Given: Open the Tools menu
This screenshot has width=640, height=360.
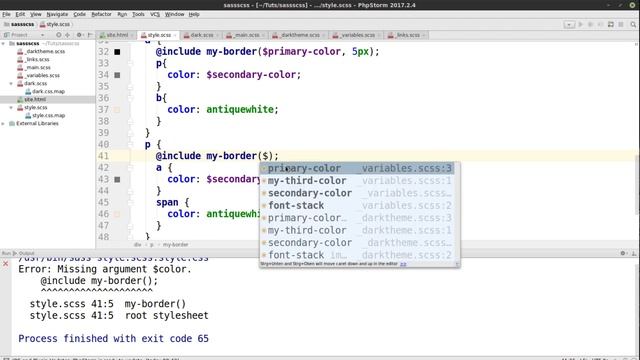Looking at the screenshot, I should click(x=138, y=14).
